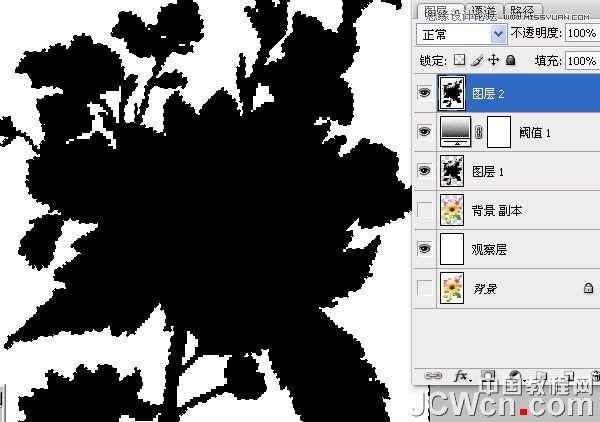Click the 填充 fill label
This screenshot has height=422, width=600.
(x=548, y=60)
